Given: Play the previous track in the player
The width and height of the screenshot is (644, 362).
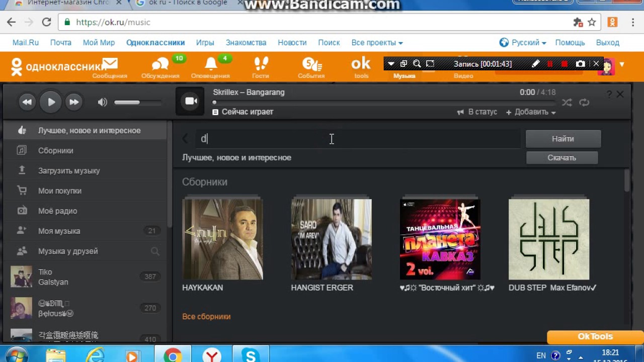Looking at the screenshot, I should 27,102.
